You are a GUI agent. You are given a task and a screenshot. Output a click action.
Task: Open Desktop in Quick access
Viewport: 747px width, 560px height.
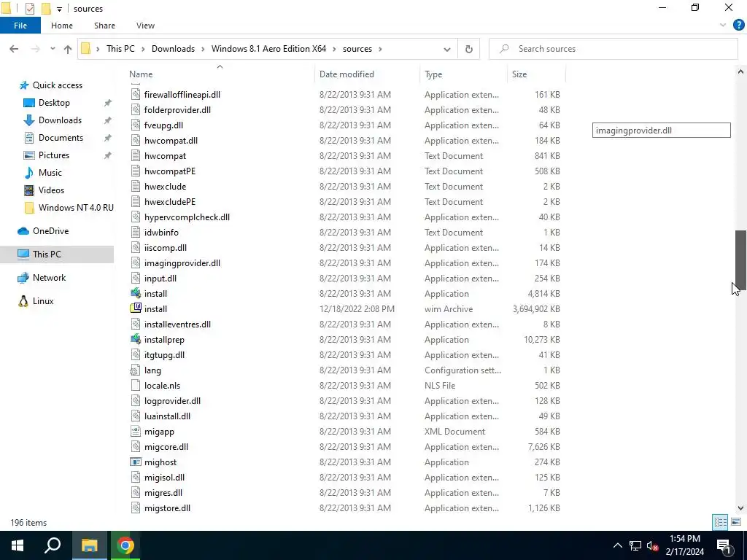tap(54, 102)
